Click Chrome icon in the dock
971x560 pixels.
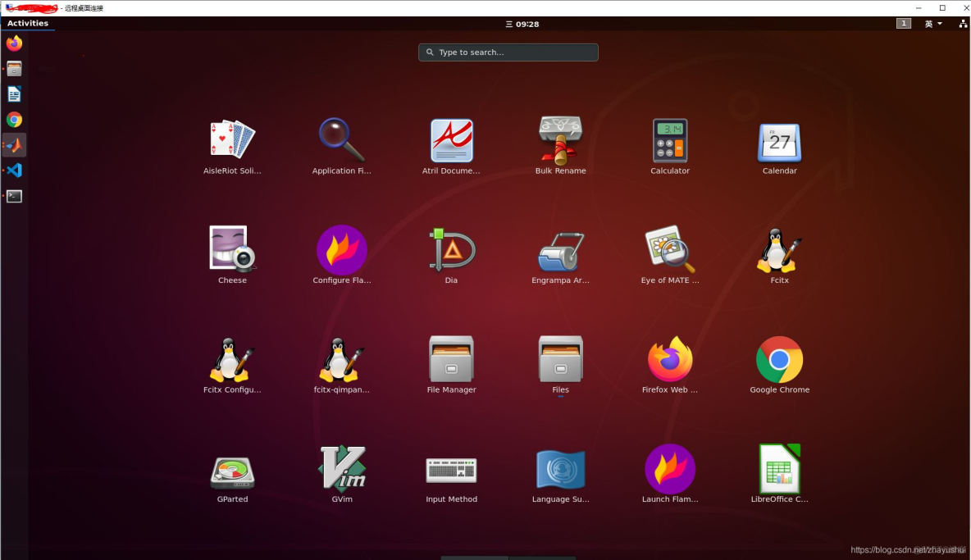click(x=14, y=120)
